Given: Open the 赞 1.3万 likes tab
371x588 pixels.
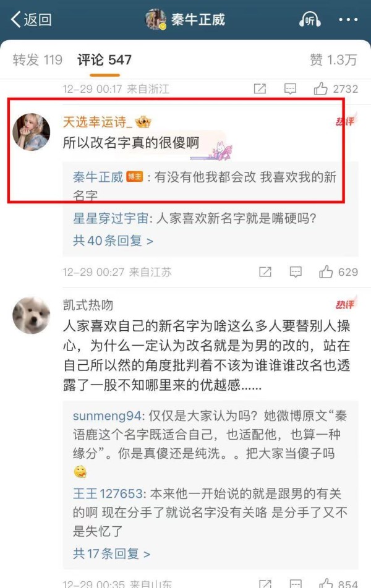Looking at the screenshot, I should click(x=333, y=59).
